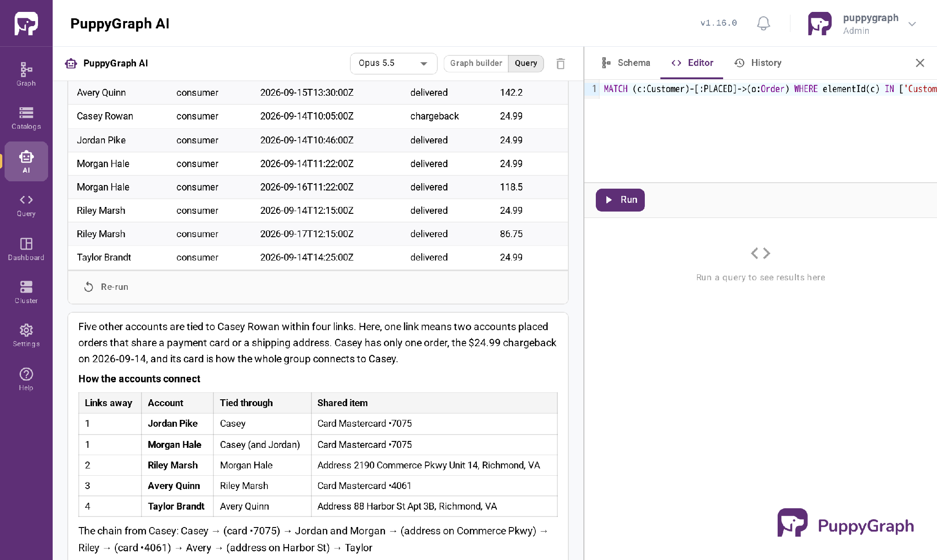This screenshot has width=937, height=560.
Task: Switch to Query mode
Action: [526, 63]
